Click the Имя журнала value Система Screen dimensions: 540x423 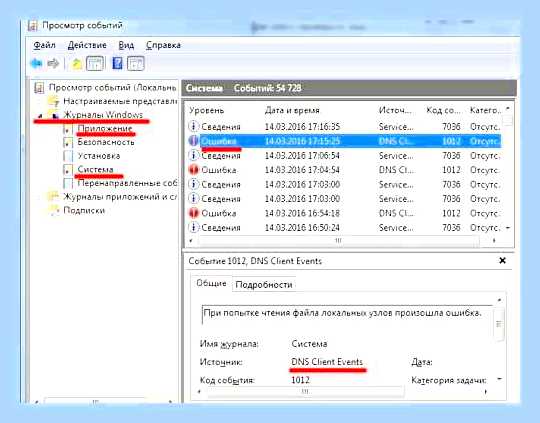coord(309,344)
